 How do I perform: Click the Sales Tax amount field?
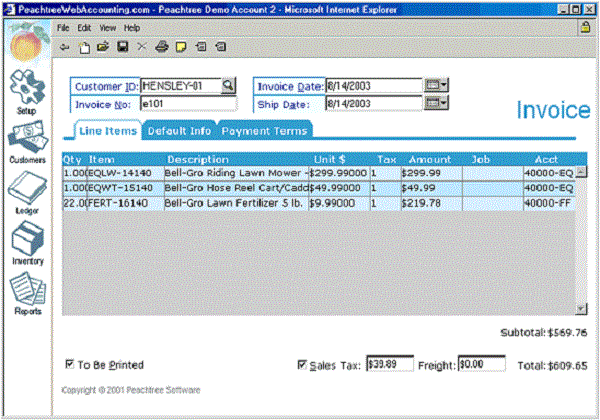point(390,364)
